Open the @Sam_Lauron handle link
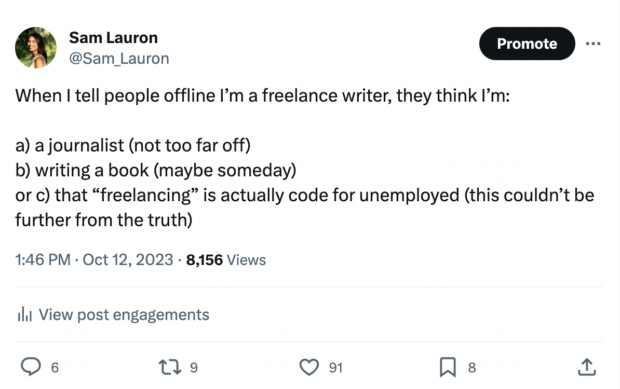Image resolution: width=620 pixels, height=389 pixels. (119, 59)
